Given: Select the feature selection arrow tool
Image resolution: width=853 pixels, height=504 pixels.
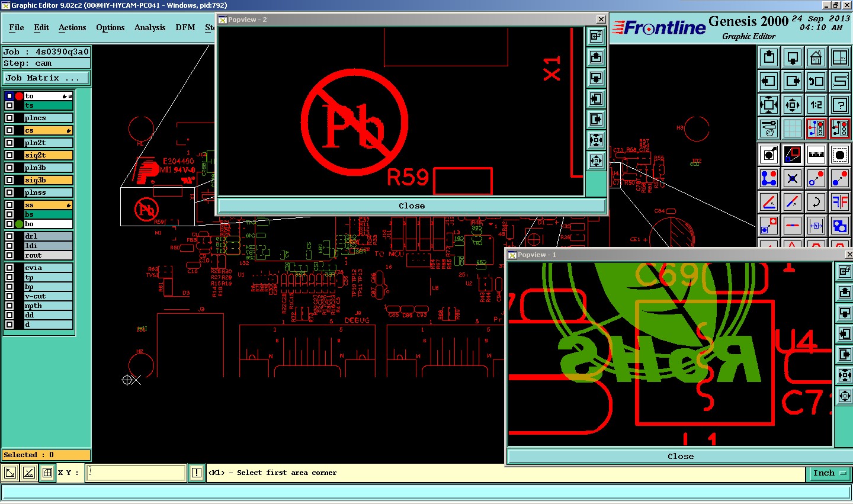Looking at the screenshot, I should pos(769,155).
